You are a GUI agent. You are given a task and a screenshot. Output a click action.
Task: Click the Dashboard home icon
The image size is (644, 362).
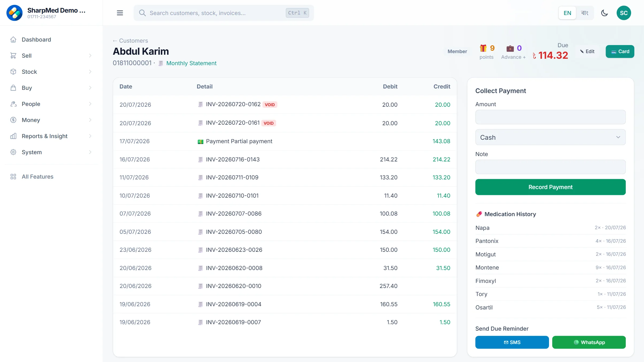pyautogui.click(x=13, y=40)
